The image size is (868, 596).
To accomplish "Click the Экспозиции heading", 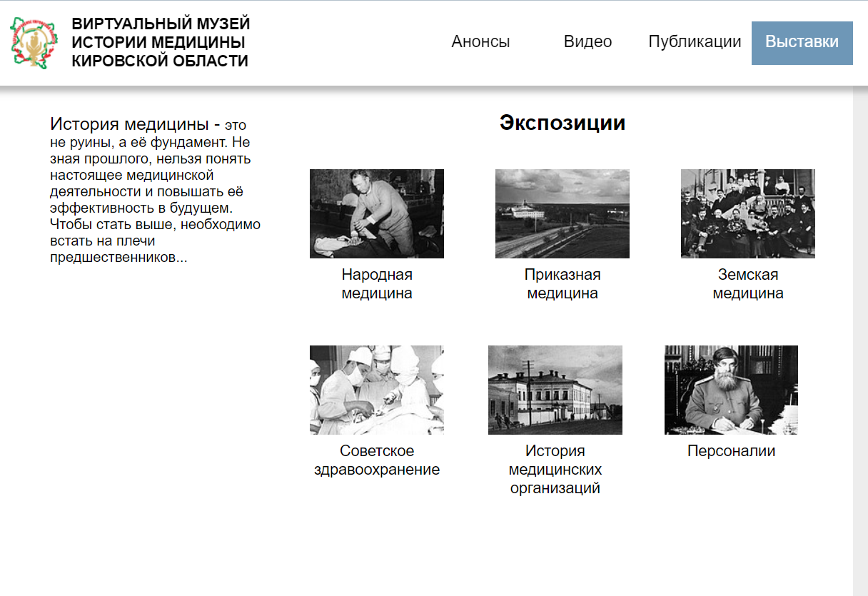I will [562, 123].
